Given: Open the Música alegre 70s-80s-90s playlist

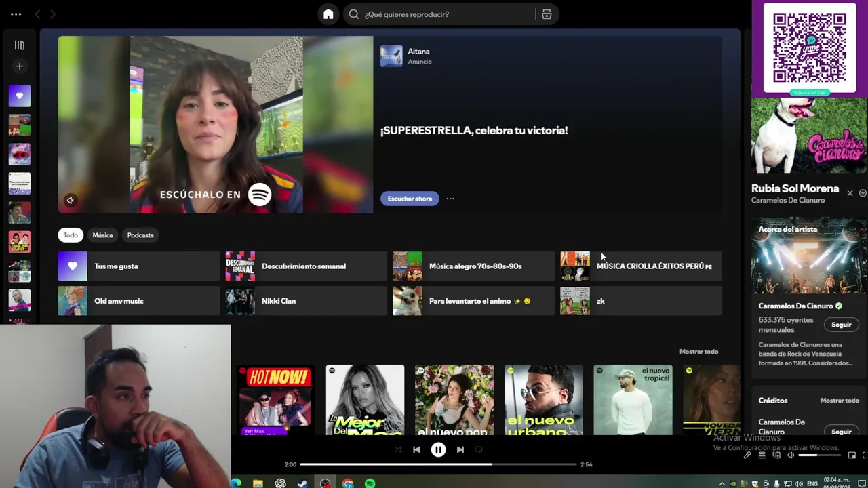Looking at the screenshot, I should click(x=473, y=266).
